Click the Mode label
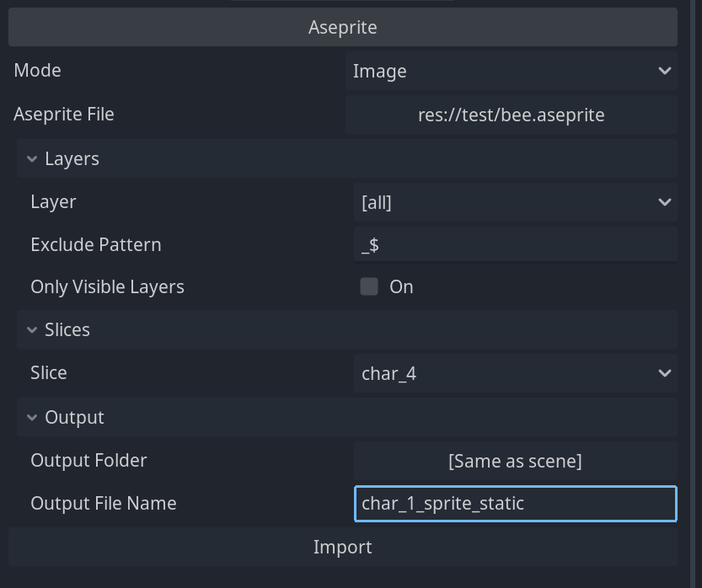702x588 pixels. tap(38, 70)
